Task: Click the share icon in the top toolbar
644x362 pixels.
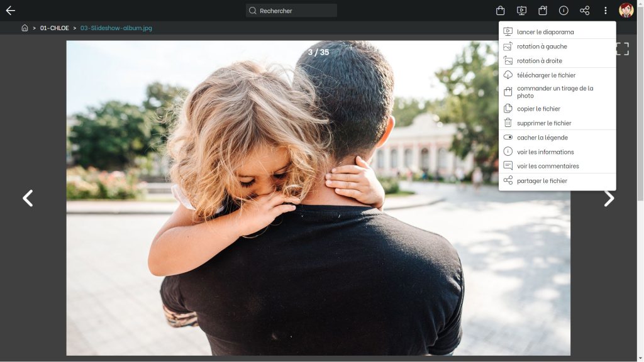Action: click(x=584, y=11)
